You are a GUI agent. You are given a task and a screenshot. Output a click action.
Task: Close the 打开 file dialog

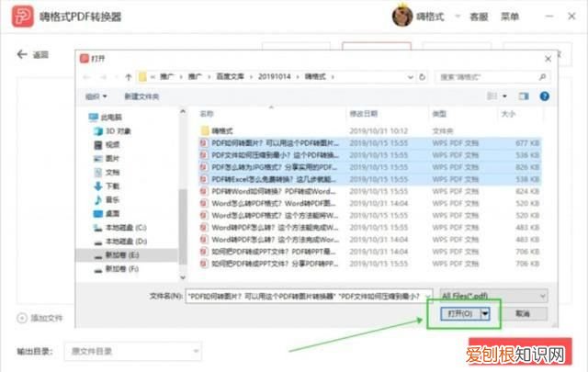pyautogui.click(x=548, y=59)
